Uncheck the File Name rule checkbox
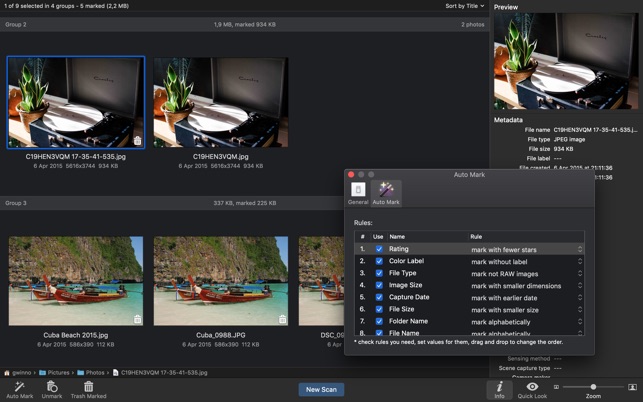 [379, 333]
